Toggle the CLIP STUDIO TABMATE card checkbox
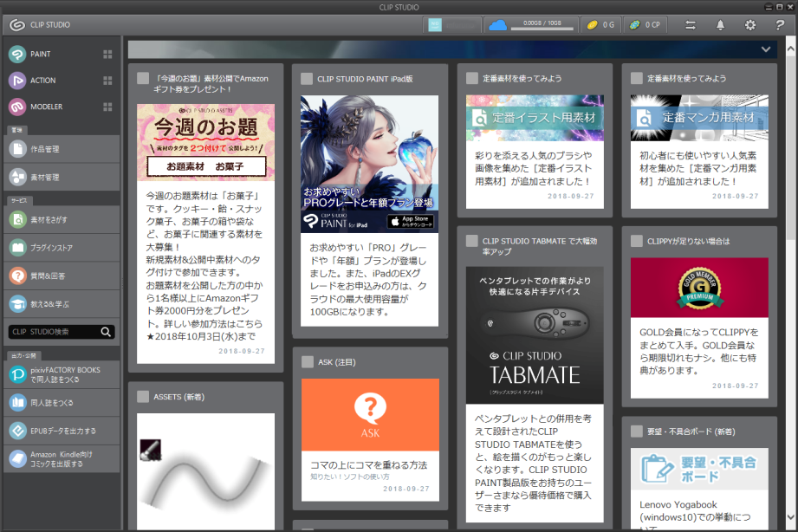 pyautogui.click(x=472, y=241)
